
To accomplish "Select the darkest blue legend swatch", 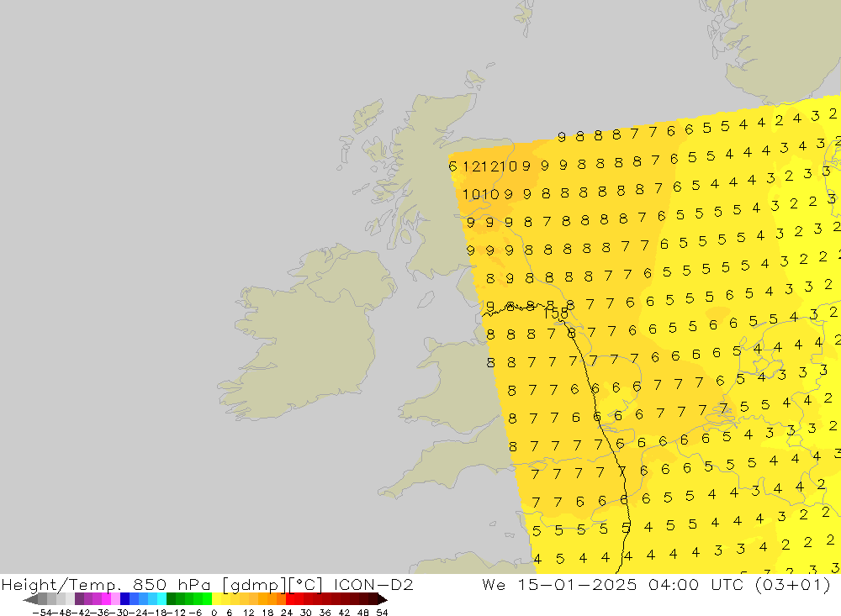I will 124,599.
